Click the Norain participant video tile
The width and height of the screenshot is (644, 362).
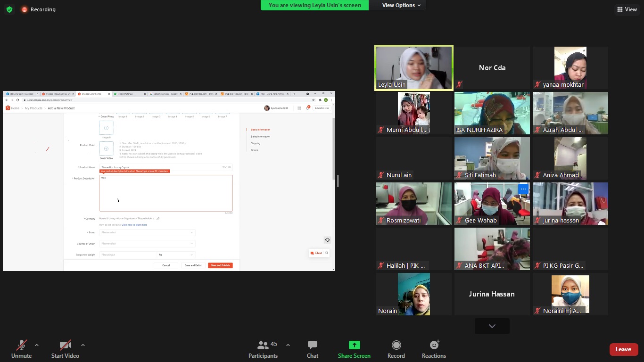[x=414, y=294]
